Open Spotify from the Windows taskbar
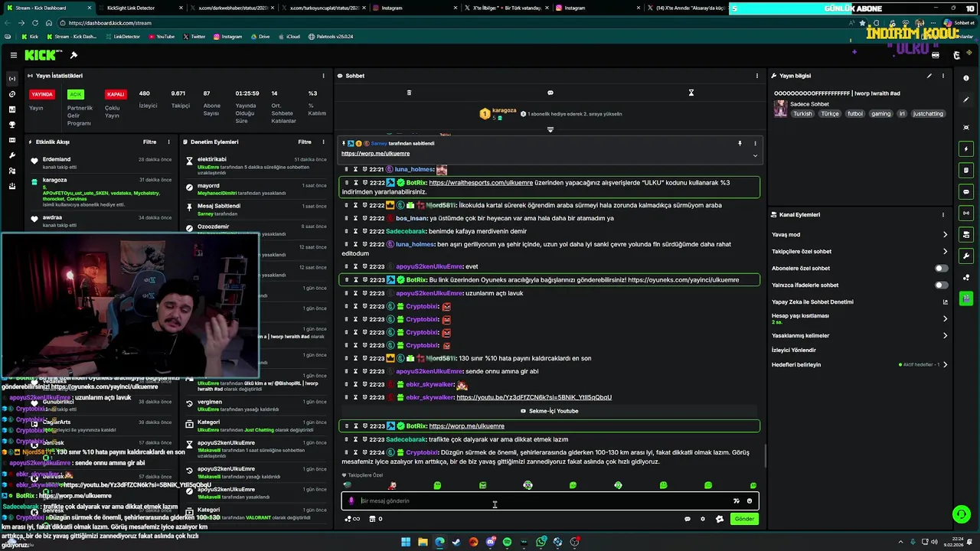 (507, 542)
